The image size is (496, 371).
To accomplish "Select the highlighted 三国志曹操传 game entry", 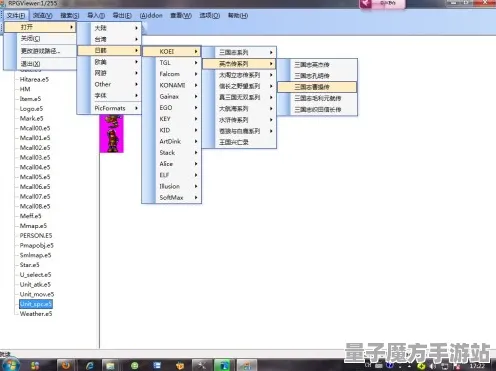I will click(317, 87).
